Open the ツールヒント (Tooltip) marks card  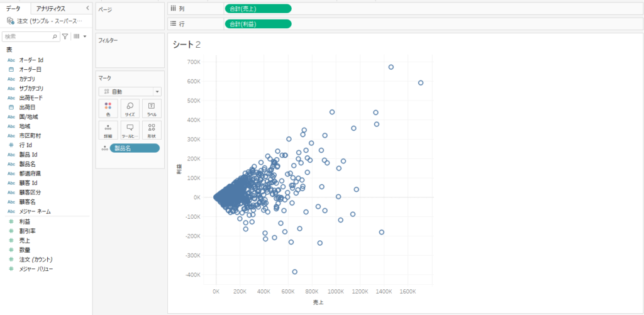coord(130,130)
